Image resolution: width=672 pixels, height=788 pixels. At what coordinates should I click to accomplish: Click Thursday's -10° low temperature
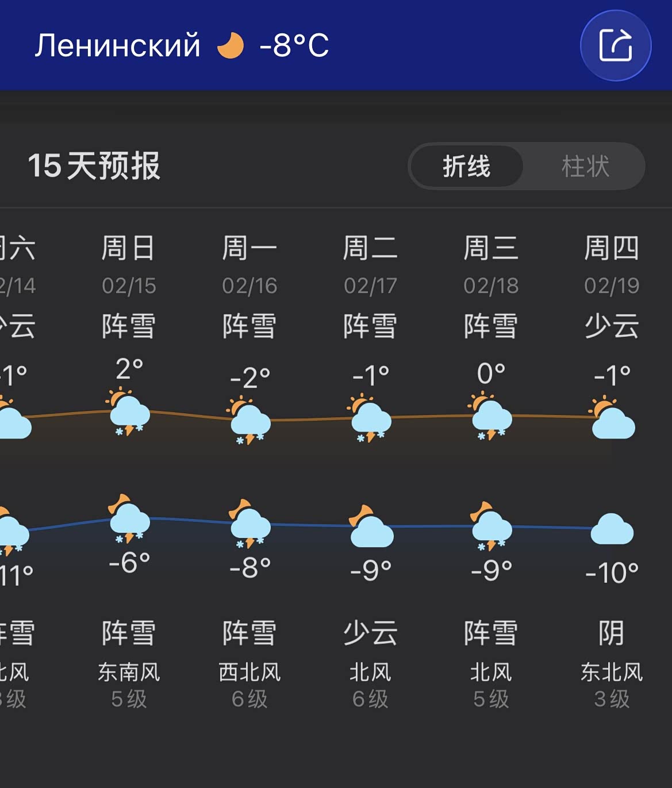pos(612,572)
